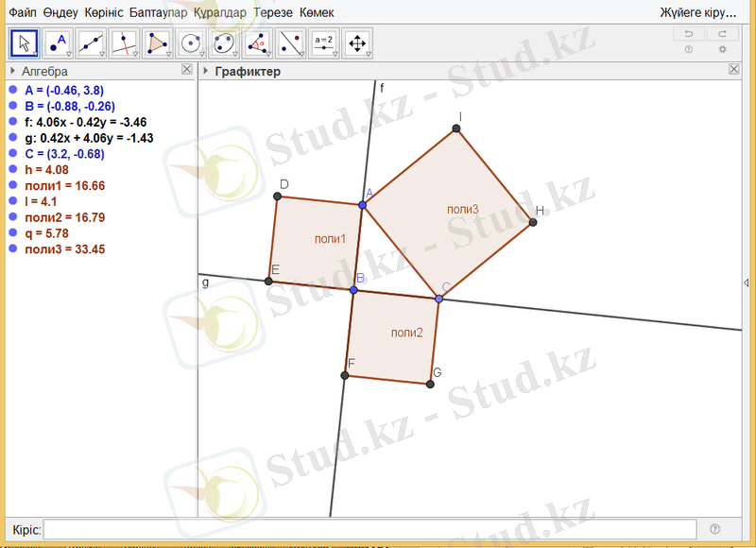
Task: Select the Move arrow tool
Action: [25, 43]
